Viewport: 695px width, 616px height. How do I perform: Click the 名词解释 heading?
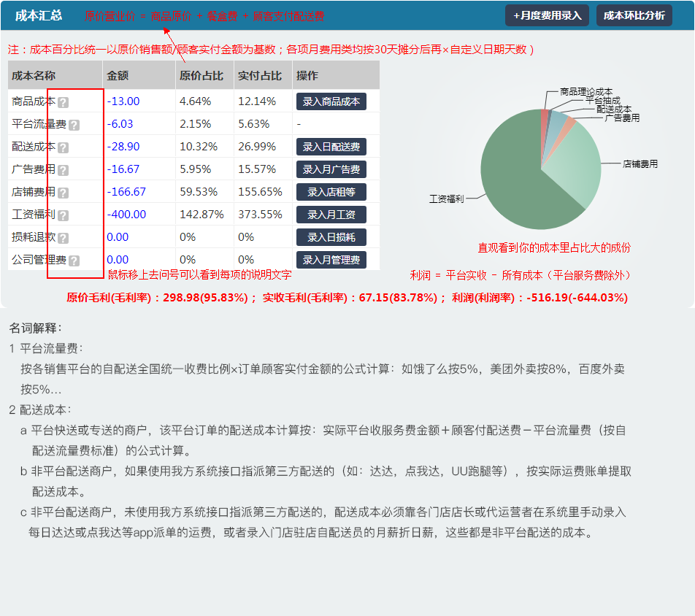click(36, 328)
